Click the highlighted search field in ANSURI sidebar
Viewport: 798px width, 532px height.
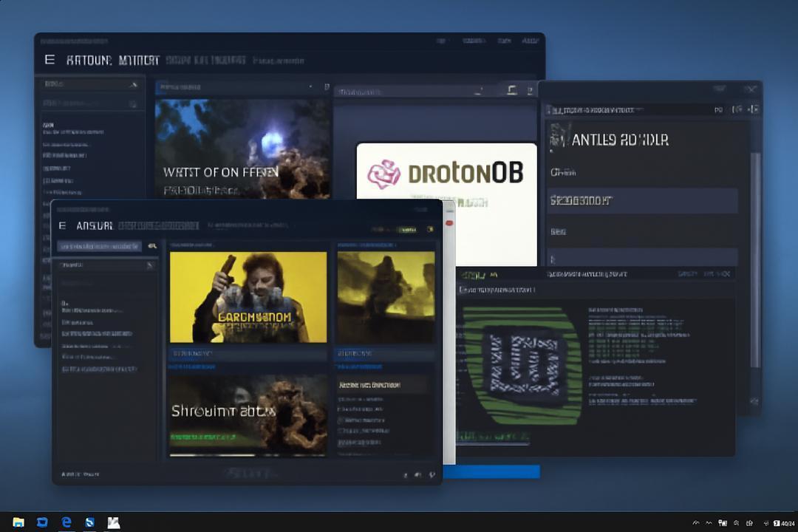tap(99, 246)
